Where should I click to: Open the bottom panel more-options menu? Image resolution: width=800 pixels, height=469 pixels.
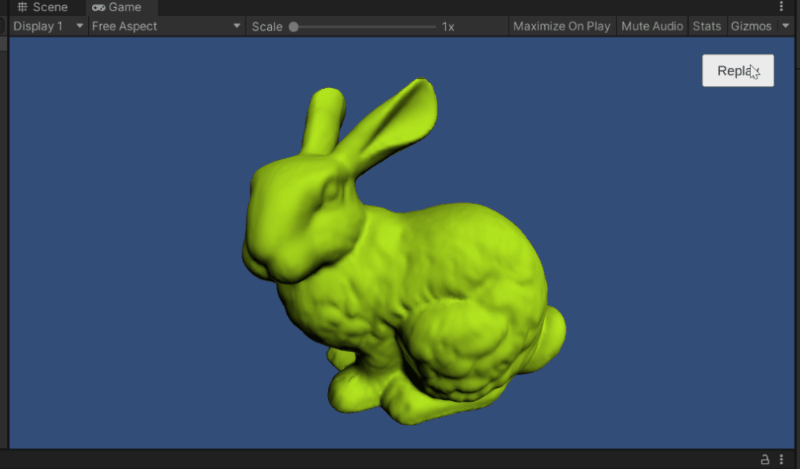781,459
